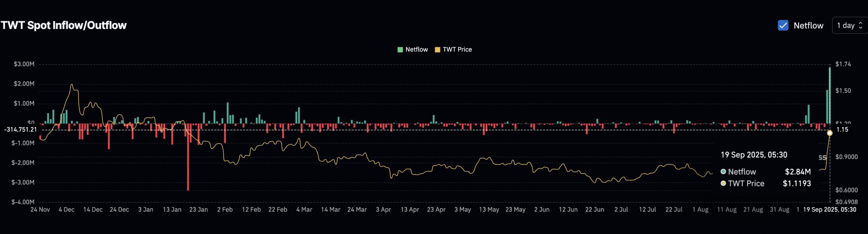Viewport: 868px width, 234px height.
Task: Click the $0.9000 right axis label
Action: pos(846,157)
